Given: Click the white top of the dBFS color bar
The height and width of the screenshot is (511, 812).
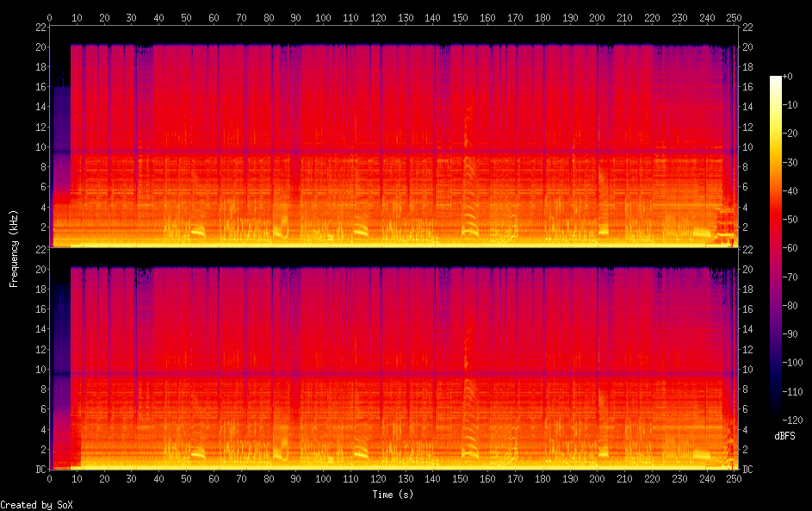Looking at the screenshot, I should coord(776,79).
